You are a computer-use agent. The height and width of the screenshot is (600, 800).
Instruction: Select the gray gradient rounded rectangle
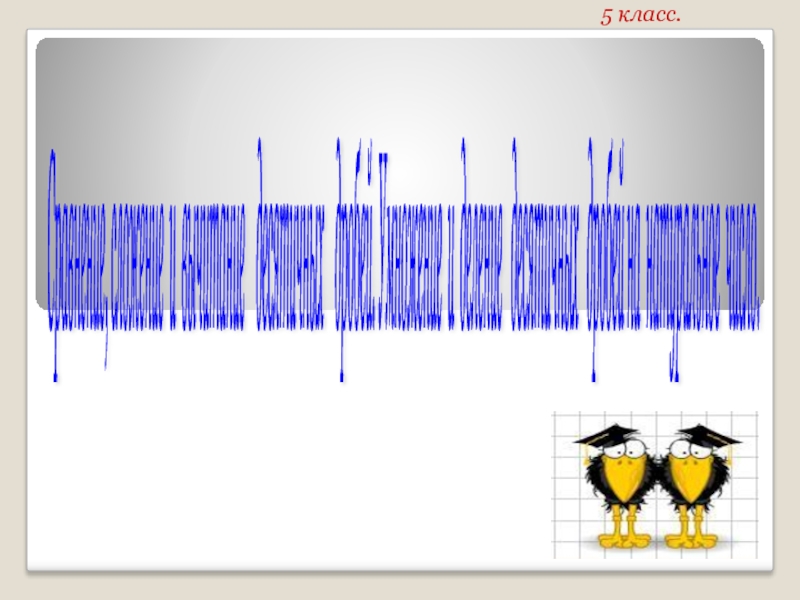point(399,173)
